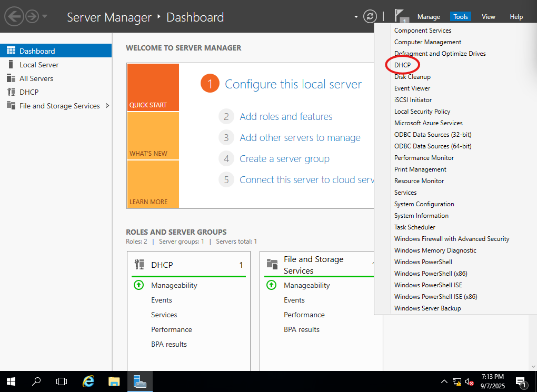Close the Tools menu

[x=460, y=17]
